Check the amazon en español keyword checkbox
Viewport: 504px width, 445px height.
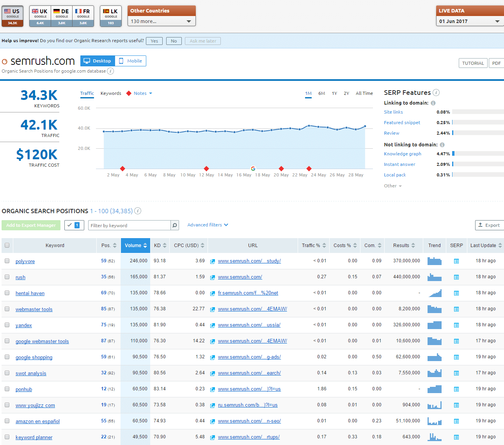(x=7, y=421)
